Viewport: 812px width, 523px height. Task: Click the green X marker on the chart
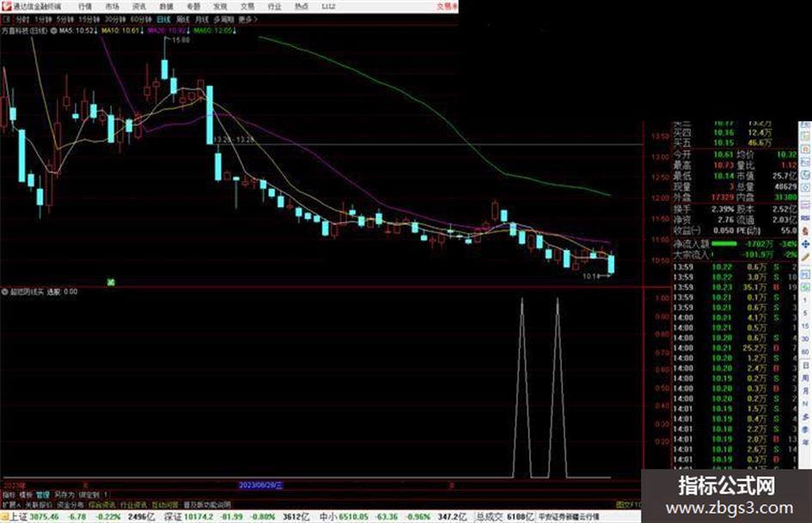tap(110, 283)
